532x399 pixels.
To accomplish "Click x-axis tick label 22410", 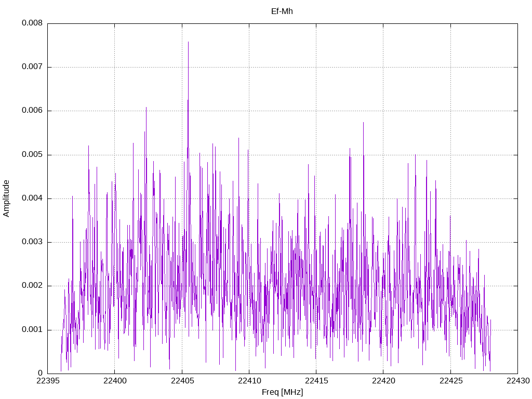I will (x=249, y=381).
